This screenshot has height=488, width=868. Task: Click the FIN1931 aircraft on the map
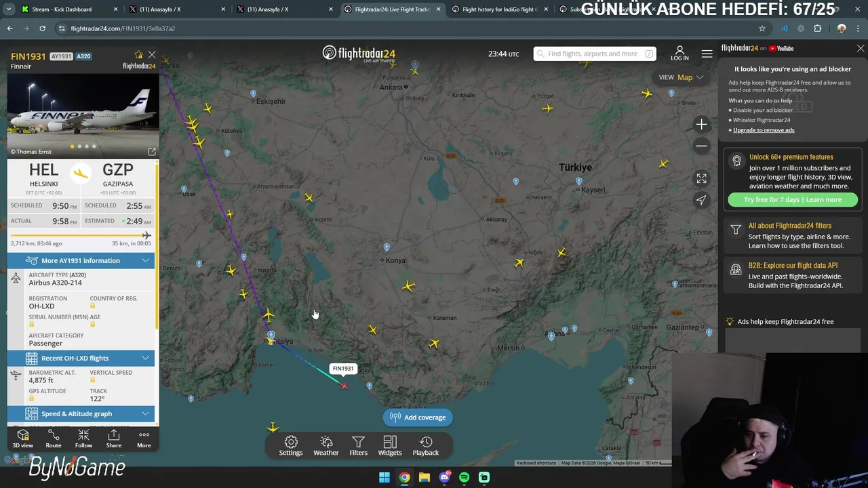coord(344,386)
